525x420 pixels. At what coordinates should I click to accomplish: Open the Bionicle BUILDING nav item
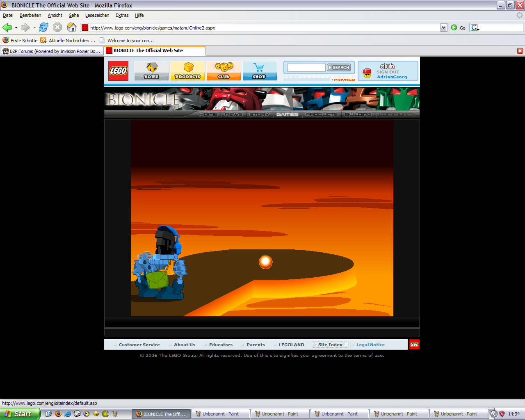(358, 114)
